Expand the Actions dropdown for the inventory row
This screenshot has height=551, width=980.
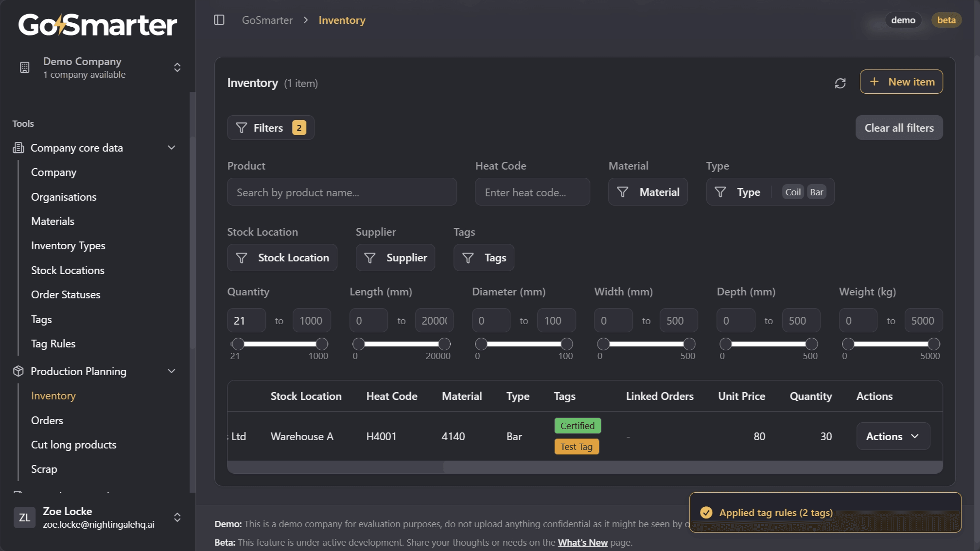click(892, 436)
